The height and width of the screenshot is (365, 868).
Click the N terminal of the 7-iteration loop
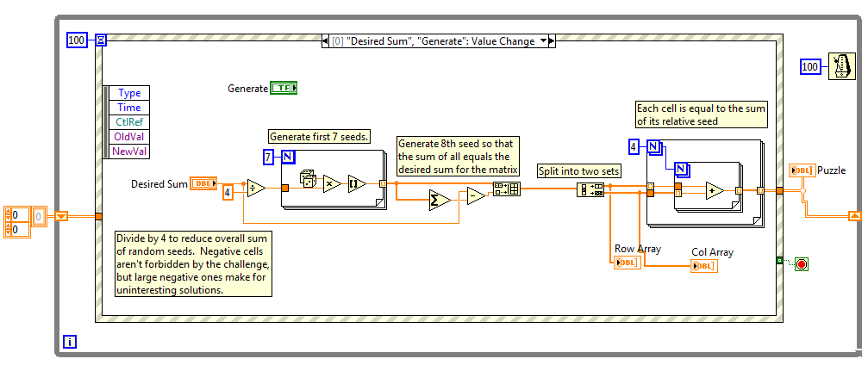288,157
